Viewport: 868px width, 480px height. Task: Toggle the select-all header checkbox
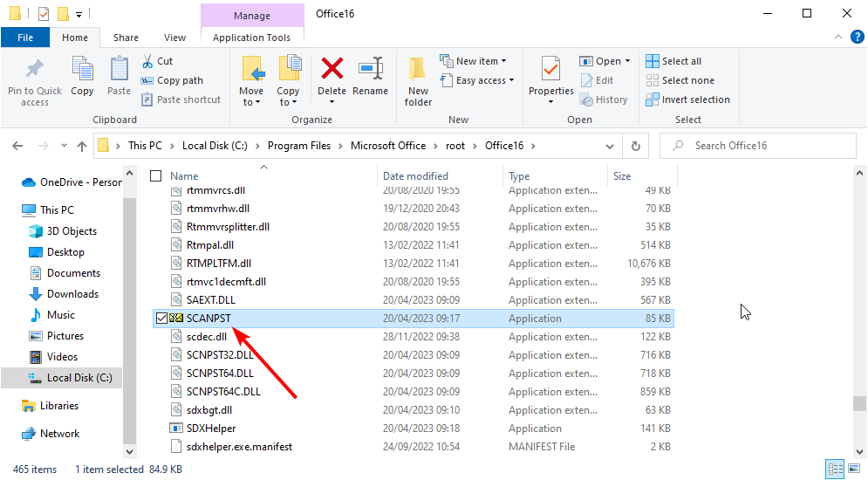pyautogui.click(x=155, y=176)
